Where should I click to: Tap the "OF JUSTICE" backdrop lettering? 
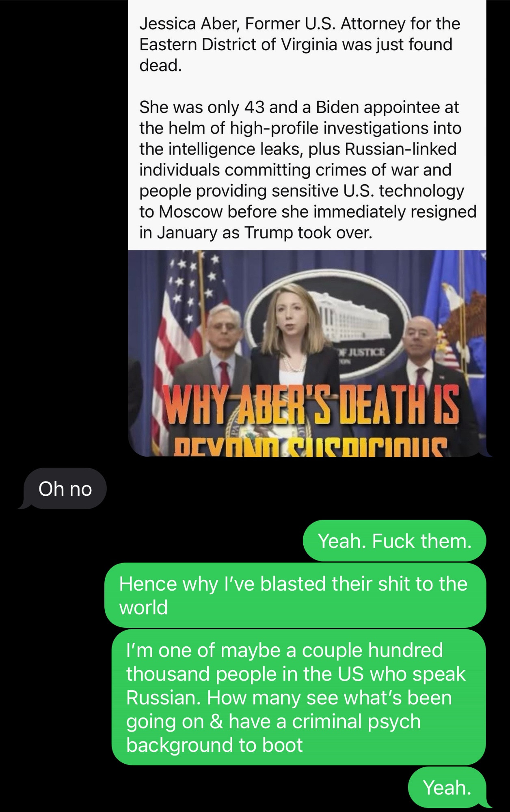coord(361,352)
